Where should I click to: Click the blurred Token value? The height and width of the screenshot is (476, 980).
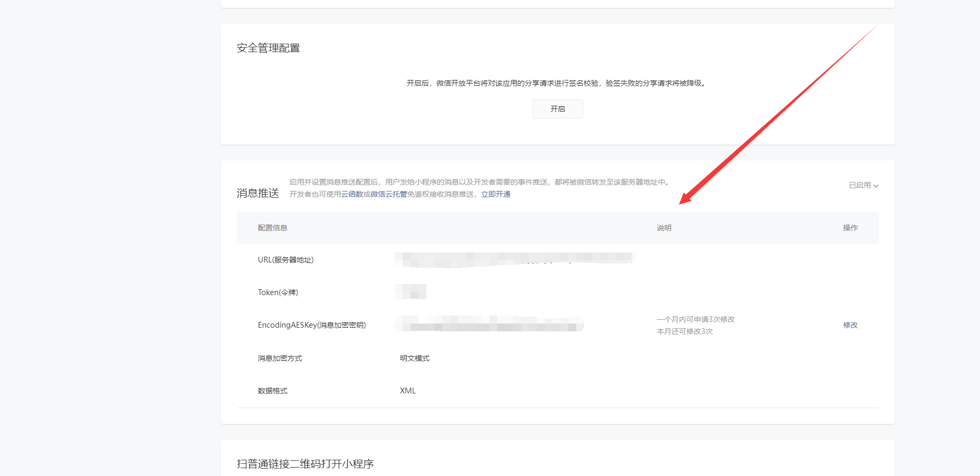(411, 292)
